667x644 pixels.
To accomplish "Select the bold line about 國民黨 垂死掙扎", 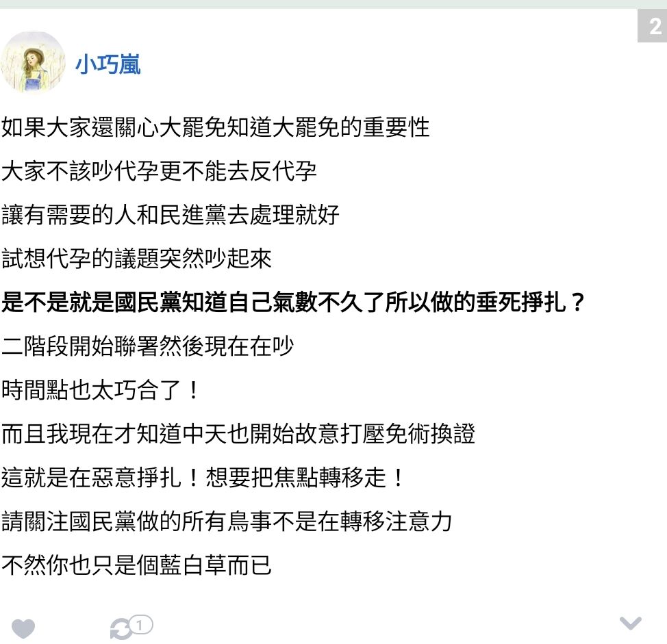I will [x=293, y=302].
